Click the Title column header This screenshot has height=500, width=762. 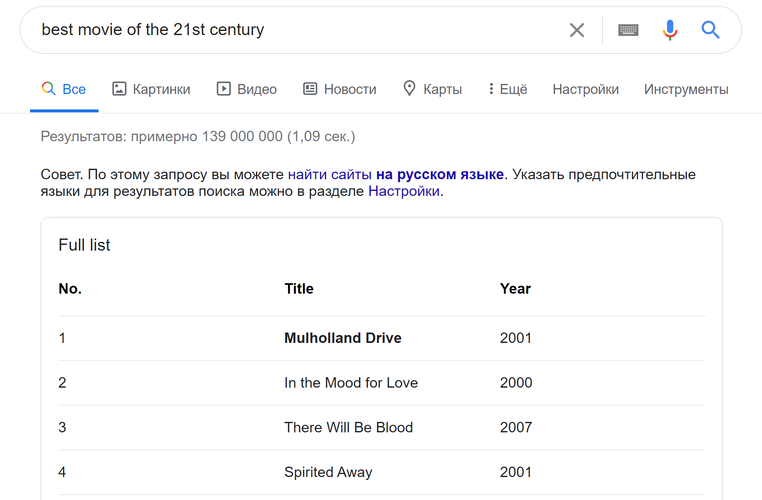coord(299,289)
